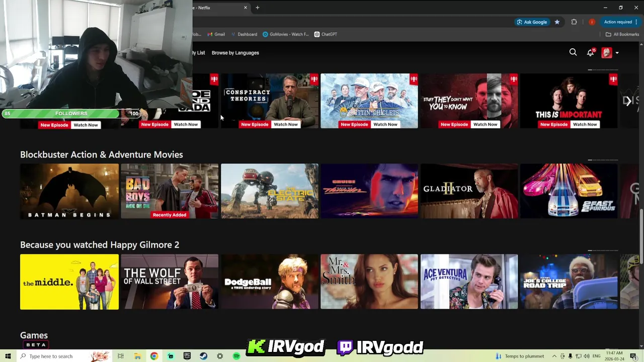Screen dimensions: 644x362
Task: Open My List in Netflix nav
Action: pos(199,53)
